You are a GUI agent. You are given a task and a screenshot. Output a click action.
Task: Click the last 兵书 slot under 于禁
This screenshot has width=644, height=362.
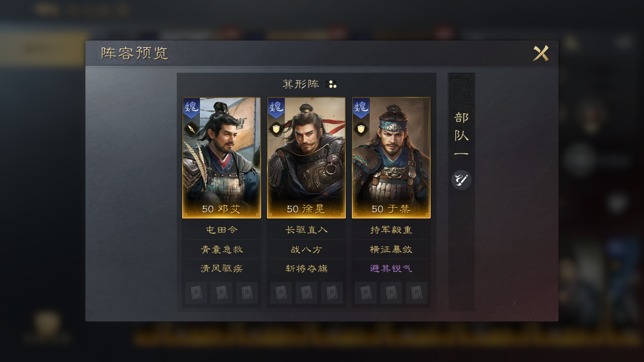tap(416, 293)
